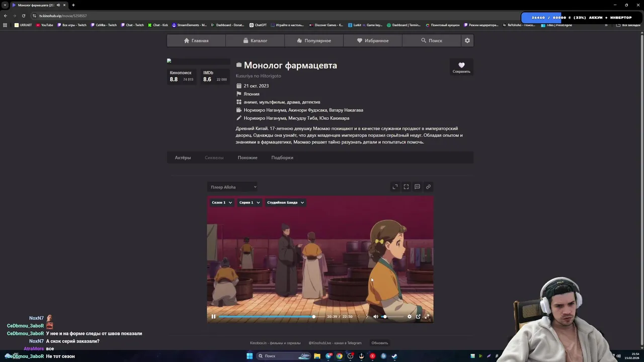Expand the Студийная Банда voiceover dropdown

pyautogui.click(x=285, y=202)
